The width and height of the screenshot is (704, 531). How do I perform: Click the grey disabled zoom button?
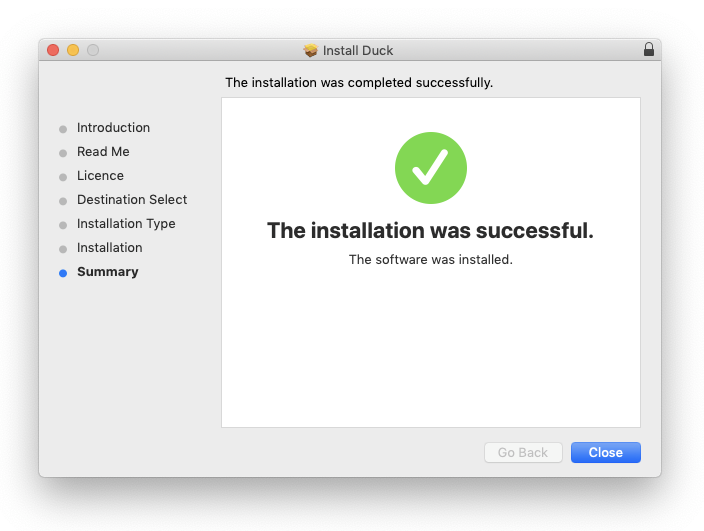click(93, 50)
